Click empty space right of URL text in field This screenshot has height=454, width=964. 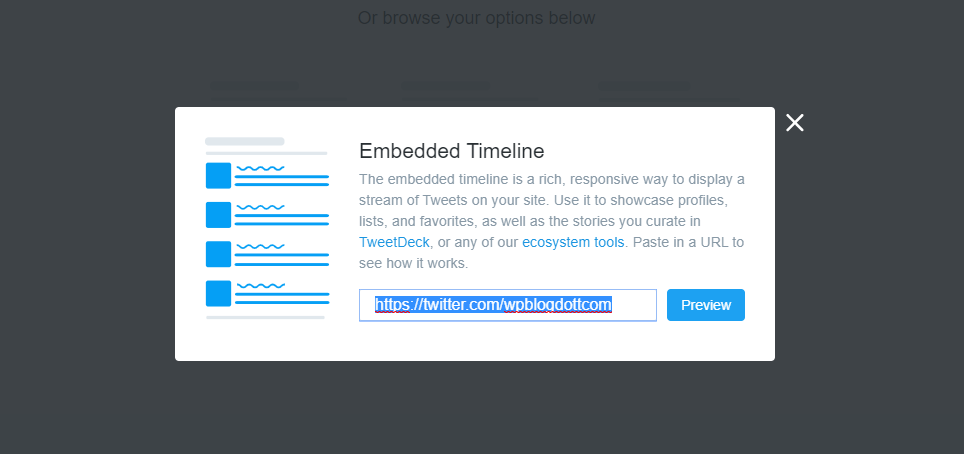634,305
